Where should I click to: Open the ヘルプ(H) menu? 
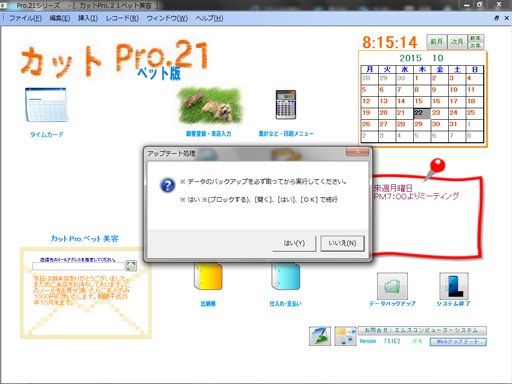[x=209, y=18]
